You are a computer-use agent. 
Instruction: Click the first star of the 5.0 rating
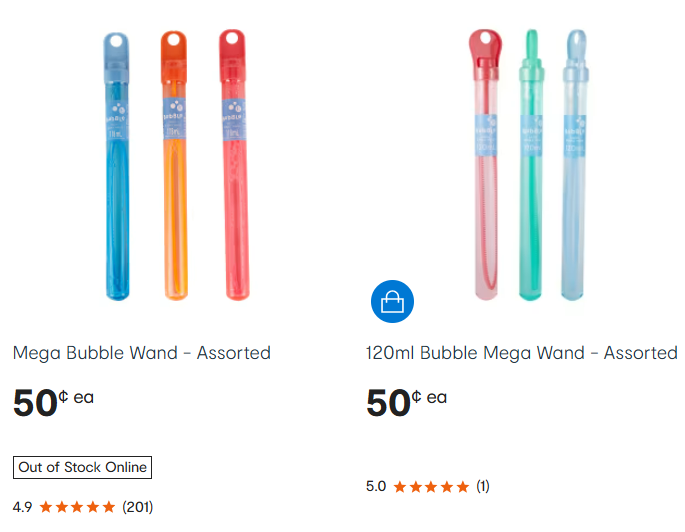point(400,487)
